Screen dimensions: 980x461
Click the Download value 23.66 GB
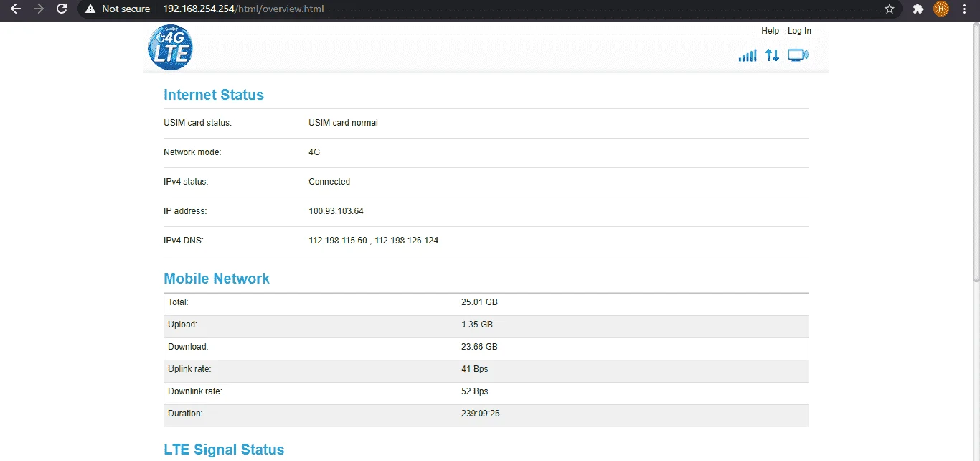479,347
